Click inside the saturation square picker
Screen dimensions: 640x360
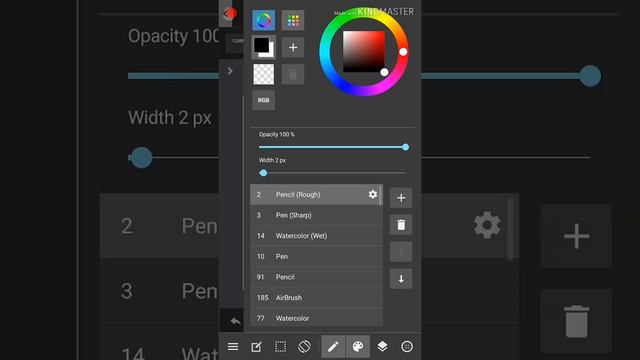[x=364, y=51]
